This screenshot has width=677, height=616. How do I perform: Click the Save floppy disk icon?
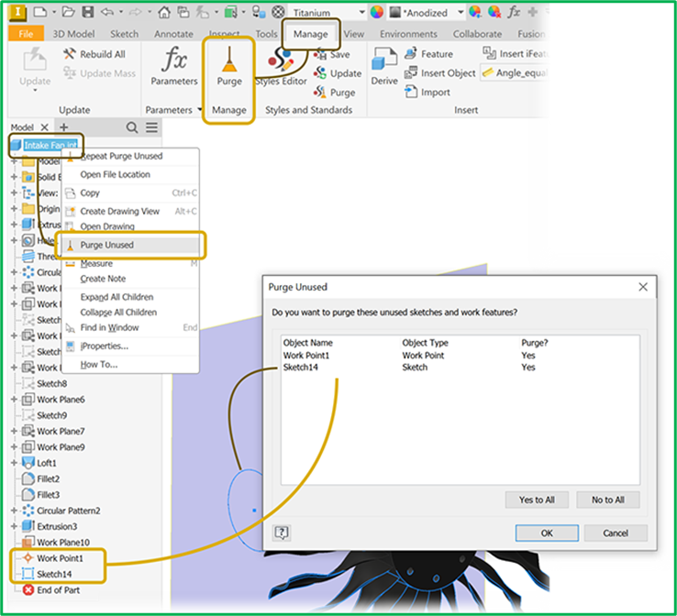click(88, 12)
